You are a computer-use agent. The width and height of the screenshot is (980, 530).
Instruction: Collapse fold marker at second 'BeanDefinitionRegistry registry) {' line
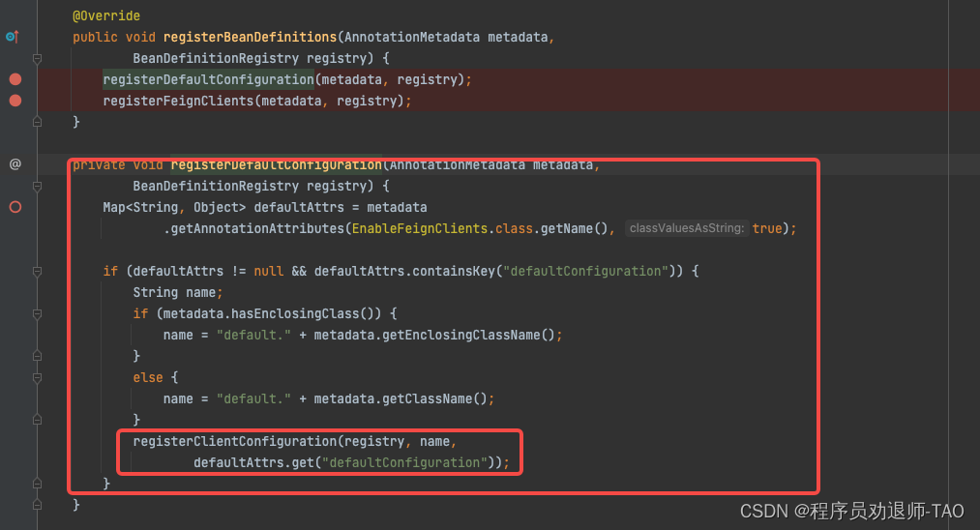pos(38,187)
